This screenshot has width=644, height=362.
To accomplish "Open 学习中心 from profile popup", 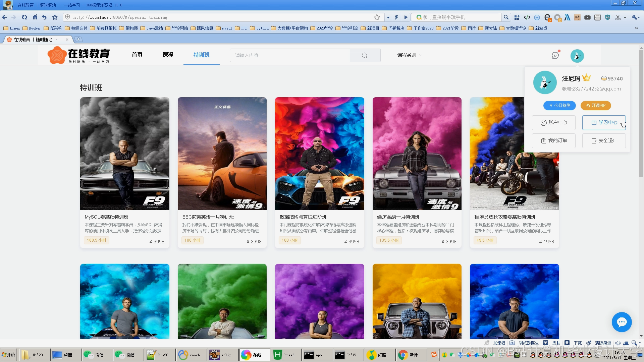I will click(x=604, y=123).
